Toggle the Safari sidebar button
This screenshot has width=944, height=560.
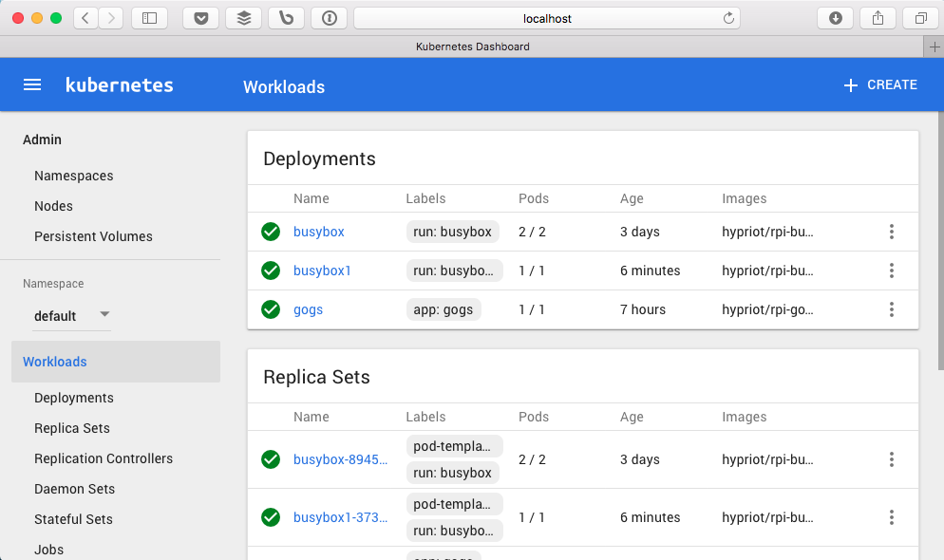click(x=149, y=18)
